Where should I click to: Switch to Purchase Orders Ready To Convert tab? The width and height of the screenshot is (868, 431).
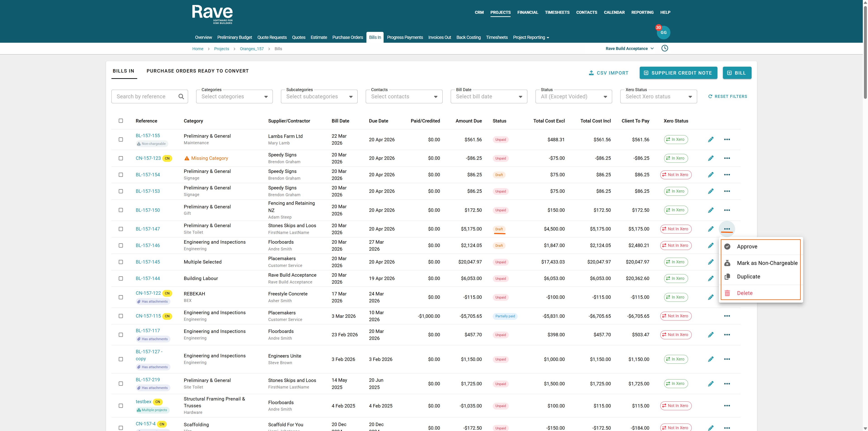coord(198,71)
